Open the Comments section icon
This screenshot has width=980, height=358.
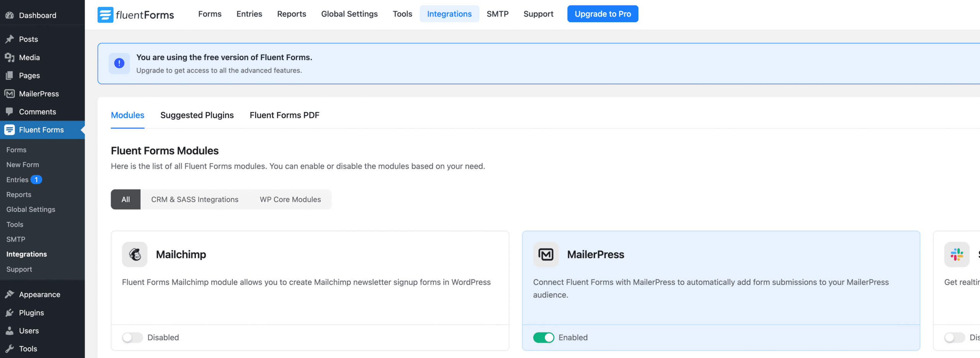pyautogui.click(x=10, y=112)
